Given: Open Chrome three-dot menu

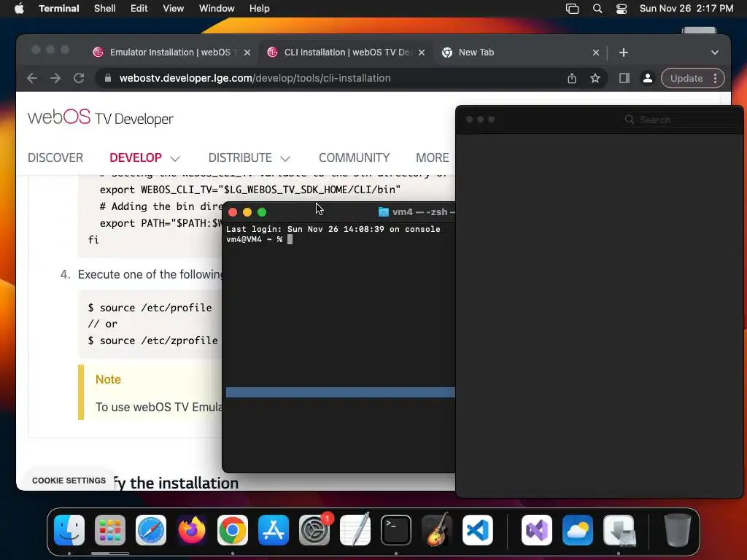Looking at the screenshot, I should tap(715, 78).
